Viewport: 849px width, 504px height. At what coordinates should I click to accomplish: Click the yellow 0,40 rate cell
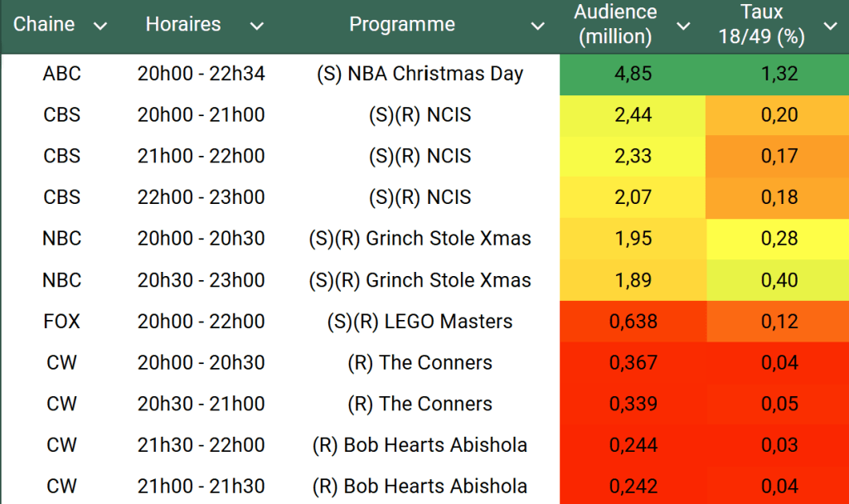coord(779,280)
